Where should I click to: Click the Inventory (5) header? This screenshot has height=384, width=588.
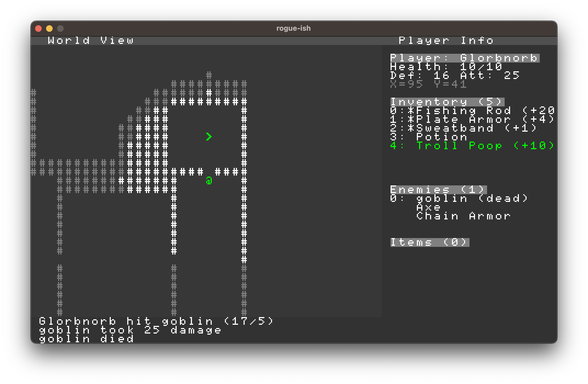point(447,102)
